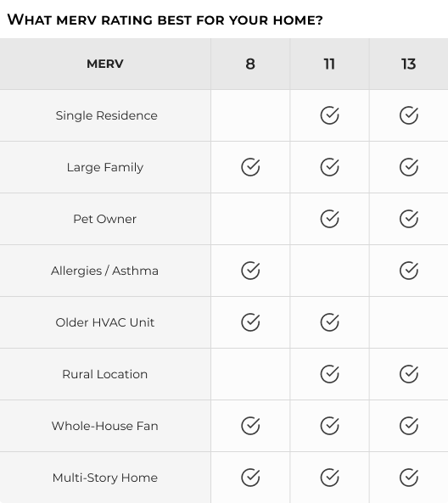The height and width of the screenshot is (503, 448).
Task: Select the 8 column header
Action: 250,64
